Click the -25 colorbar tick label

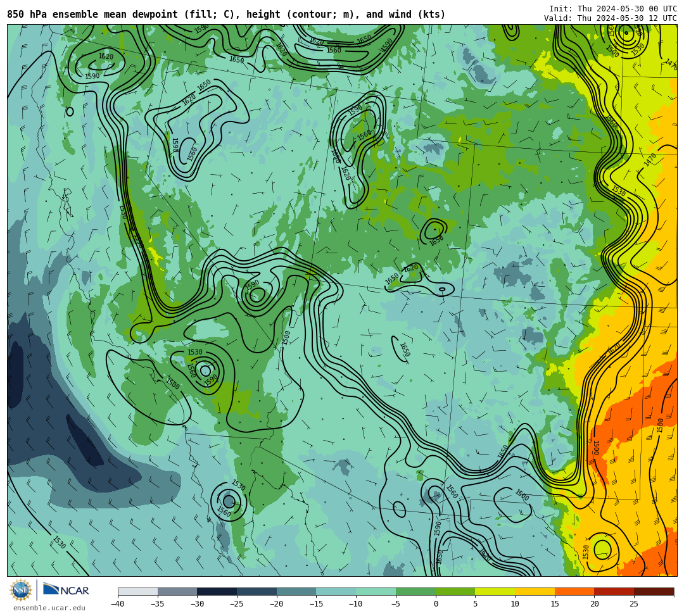(x=237, y=604)
